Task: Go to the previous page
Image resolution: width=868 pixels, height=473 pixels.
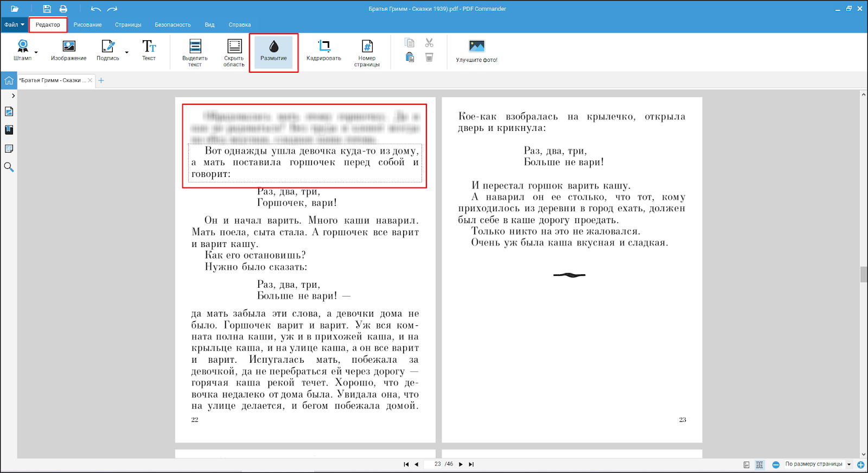Action: (416, 464)
